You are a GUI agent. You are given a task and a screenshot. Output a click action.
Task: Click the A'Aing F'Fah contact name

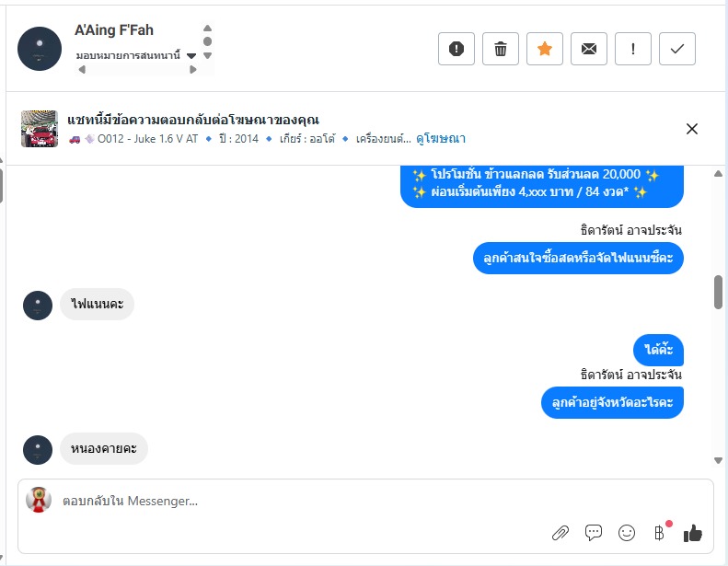point(114,30)
